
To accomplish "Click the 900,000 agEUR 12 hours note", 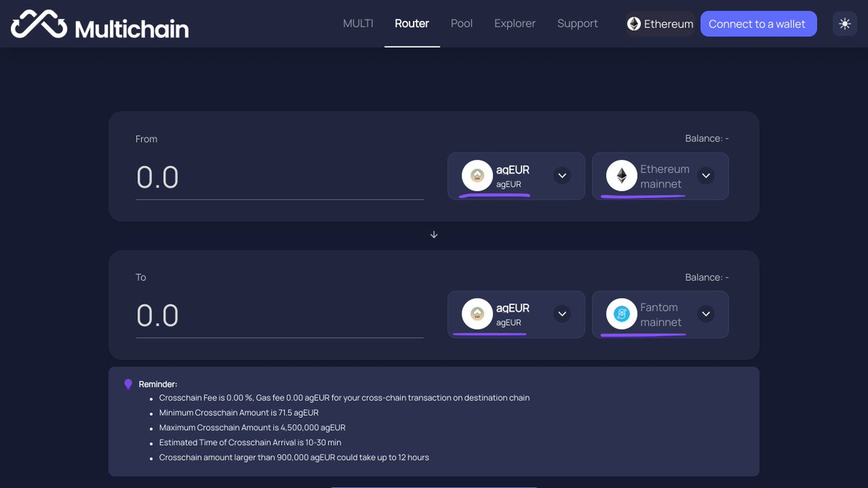I will 294,458.
